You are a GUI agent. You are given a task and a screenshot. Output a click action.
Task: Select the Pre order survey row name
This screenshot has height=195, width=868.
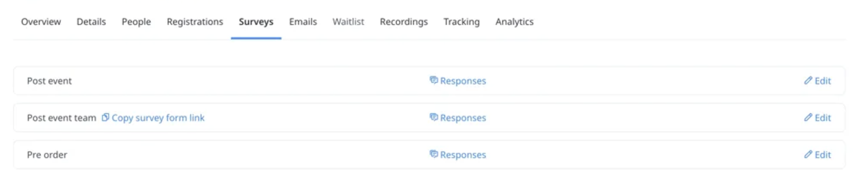[47, 155]
